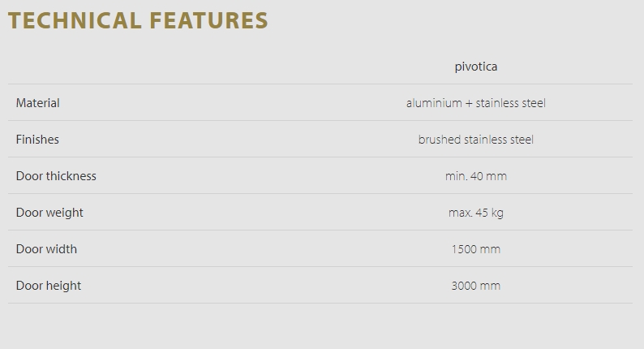Click the TECHNICAL FEATURES heading
The height and width of the screenshot is (349, 644).
[138, 20]
